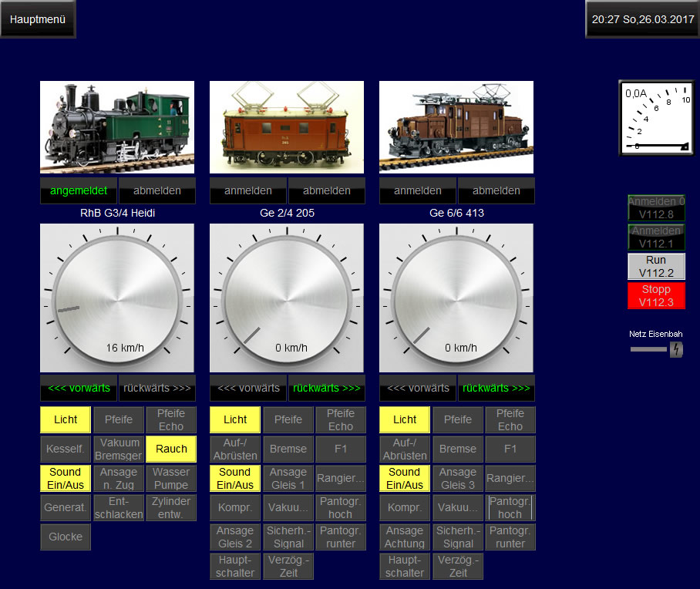
Task: Set Ge 2/4 205 direction to vorwärts
Action: pyautogui.click(x=248, y=388)
